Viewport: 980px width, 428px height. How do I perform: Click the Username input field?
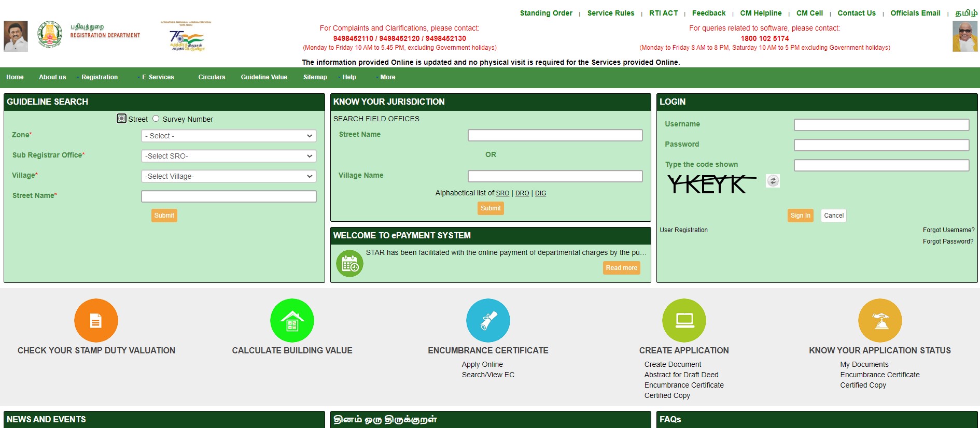[x=881, y=125]
